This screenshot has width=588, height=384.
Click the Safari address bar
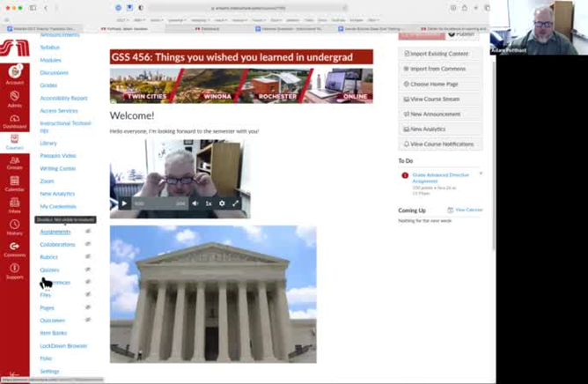point(247,8)
